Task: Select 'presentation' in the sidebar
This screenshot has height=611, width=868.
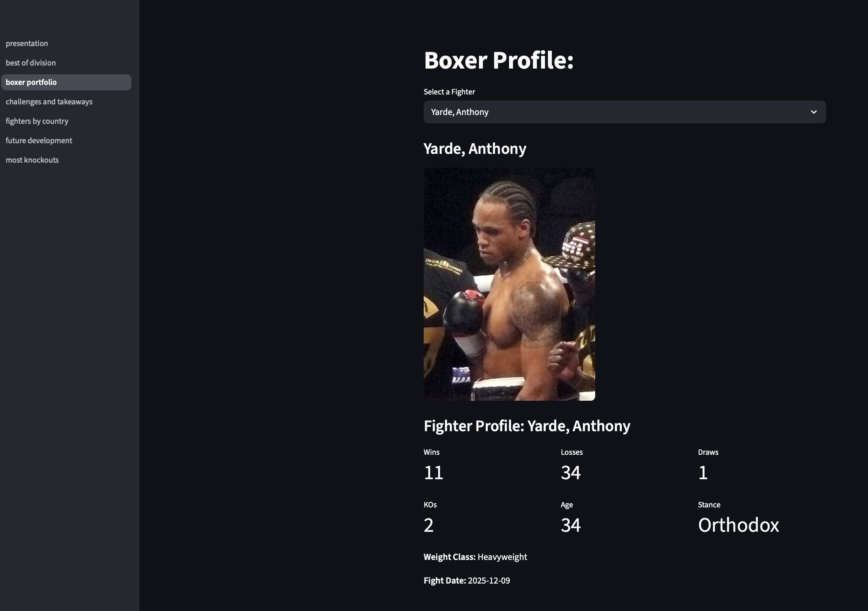Action: [x=27, y=43]
